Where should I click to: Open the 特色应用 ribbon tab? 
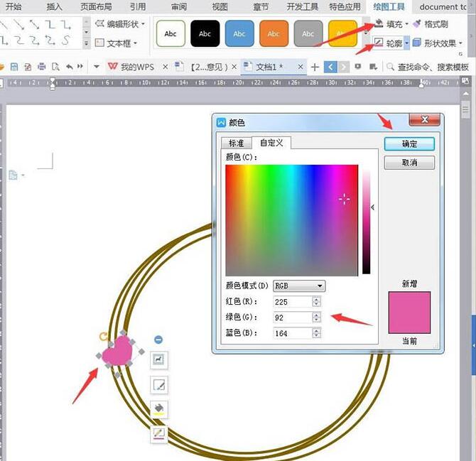tap(345, 6)
